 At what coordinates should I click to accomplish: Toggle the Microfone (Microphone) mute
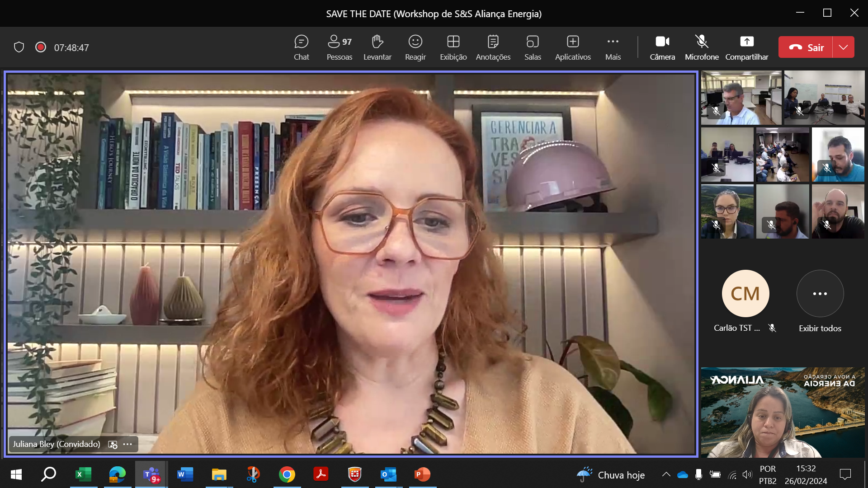click(x=701, y=47)
